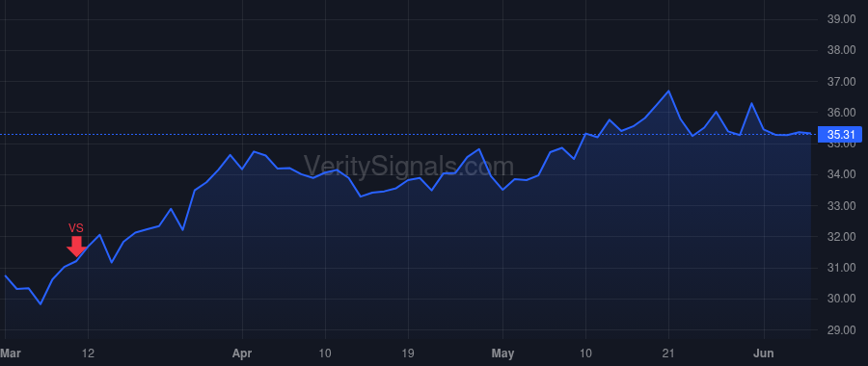Click the May date axis label
868x366 pixels.
tap(502, 353)
